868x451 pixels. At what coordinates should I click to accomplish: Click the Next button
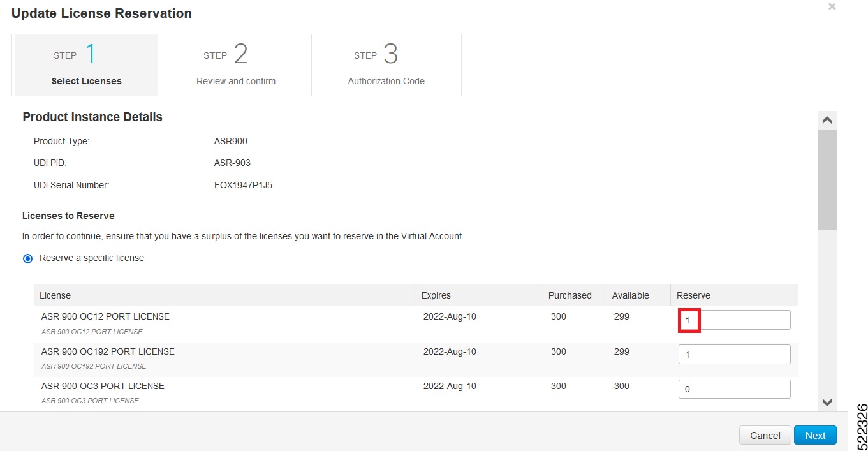tap(815, 435)
